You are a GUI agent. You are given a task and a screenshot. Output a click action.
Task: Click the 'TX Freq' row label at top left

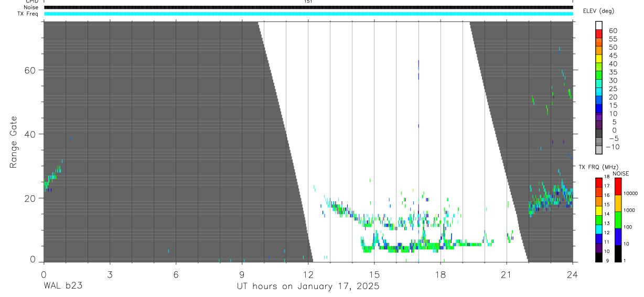tap(28, 14)
